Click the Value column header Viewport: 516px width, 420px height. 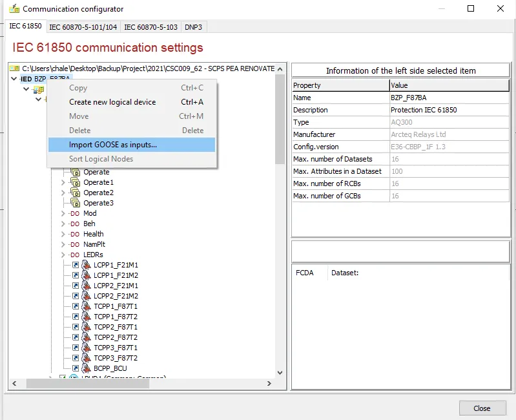click(449, 85)
